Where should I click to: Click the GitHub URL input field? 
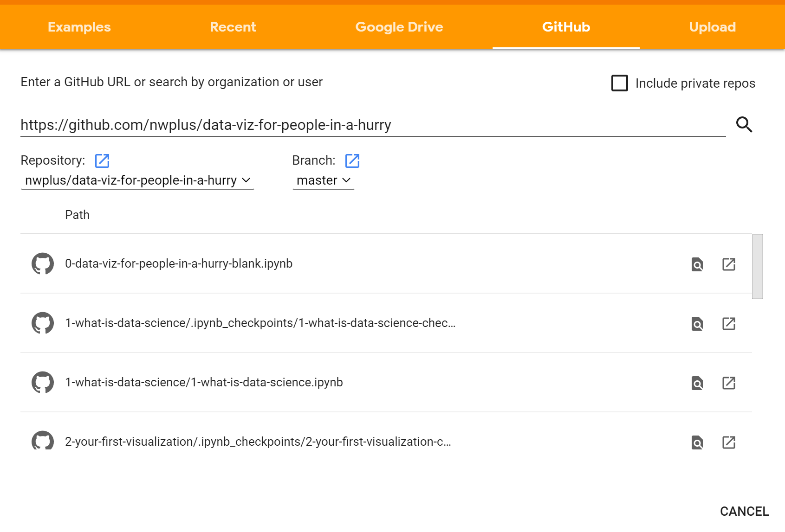coord(373,125)
